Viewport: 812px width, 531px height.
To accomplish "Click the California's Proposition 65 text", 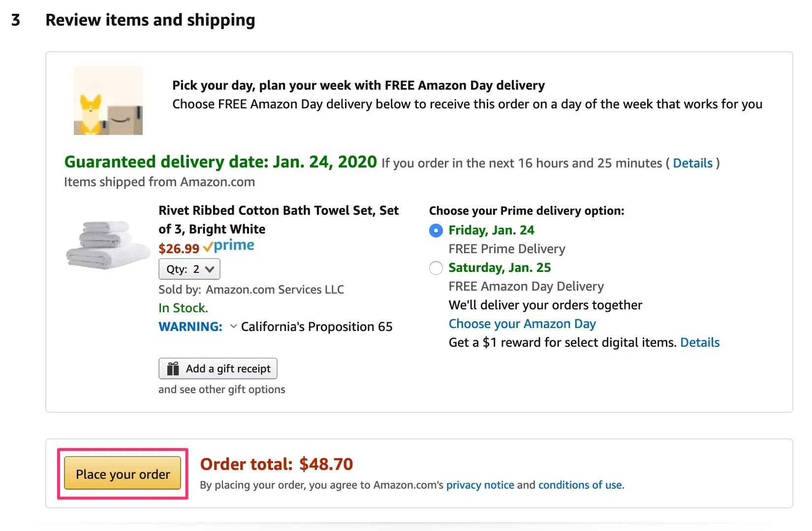I will pyautogui.click(x=316, y=327).
